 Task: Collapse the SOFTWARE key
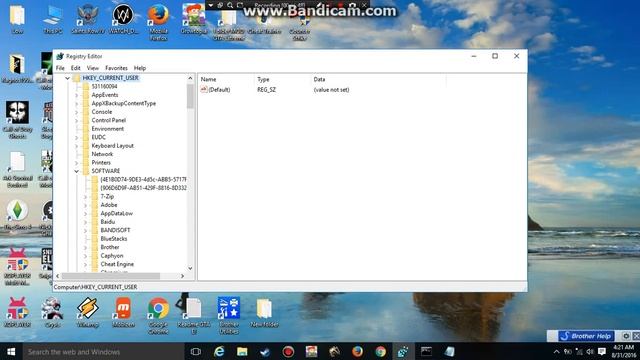point(76,171)
